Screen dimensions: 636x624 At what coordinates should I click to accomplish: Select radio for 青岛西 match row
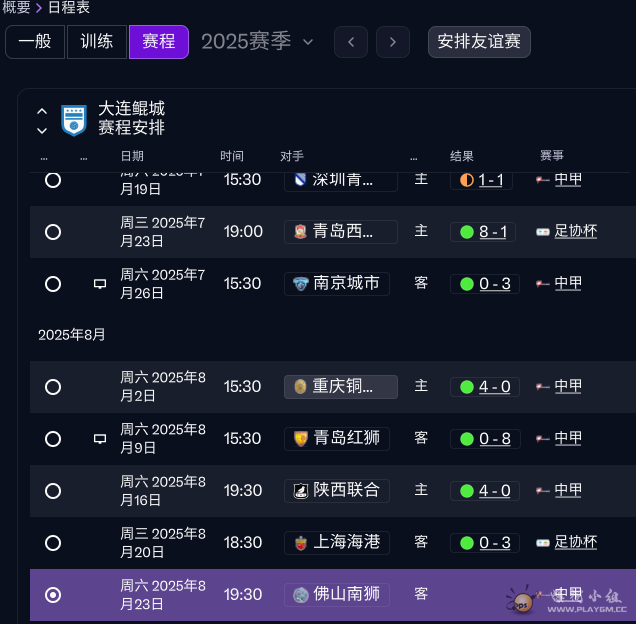53,232
